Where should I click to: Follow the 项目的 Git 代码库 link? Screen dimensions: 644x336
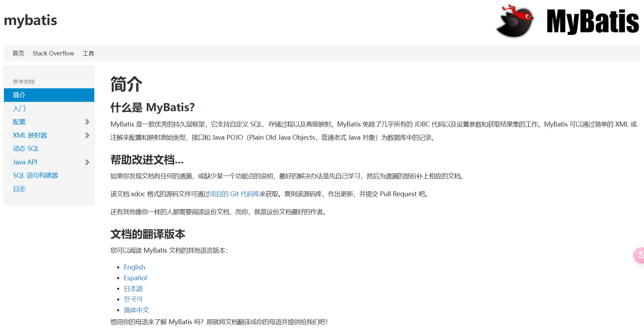pyautogui.click(x=235, y=194)
